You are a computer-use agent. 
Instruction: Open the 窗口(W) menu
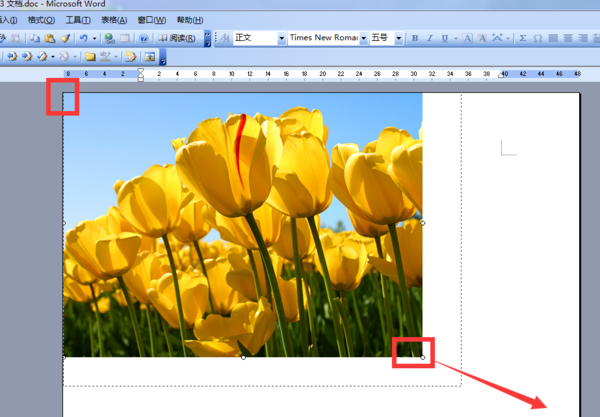point(152,20)
